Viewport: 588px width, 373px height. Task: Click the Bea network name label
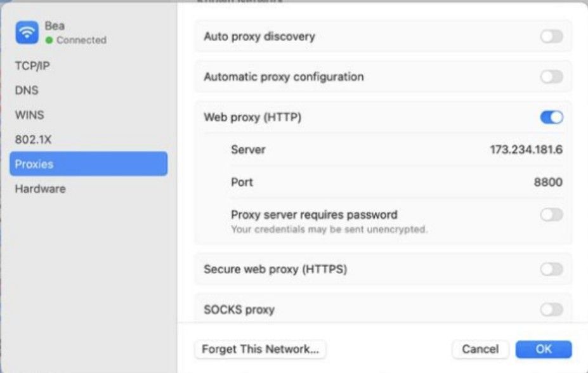(x=55, y=26)
